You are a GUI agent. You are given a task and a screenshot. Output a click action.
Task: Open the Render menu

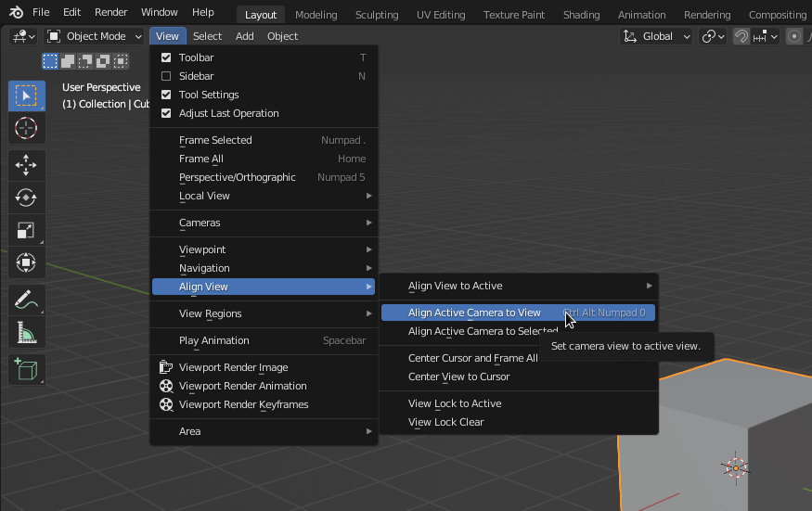tap(110, 12)
